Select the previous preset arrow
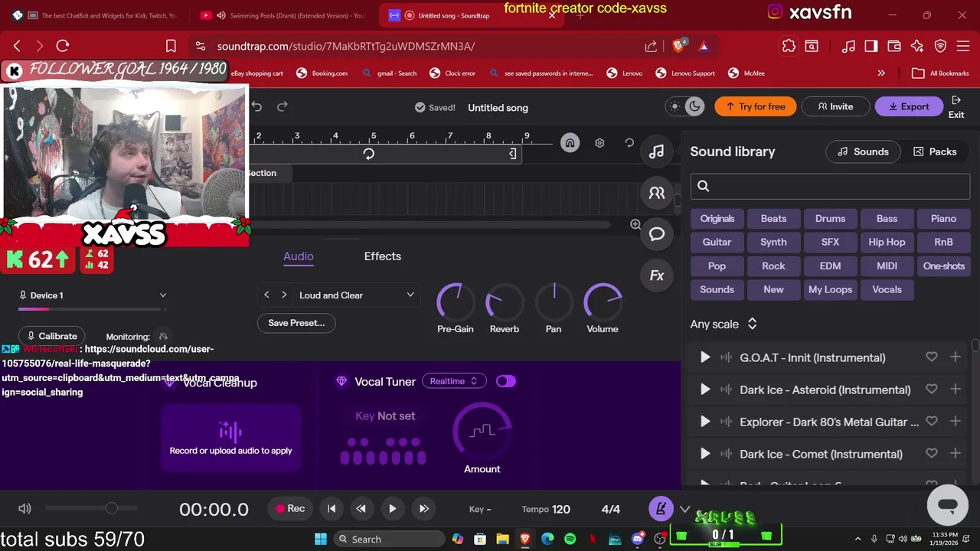Viewport: 980px width, 551px height. pos(266,295)
